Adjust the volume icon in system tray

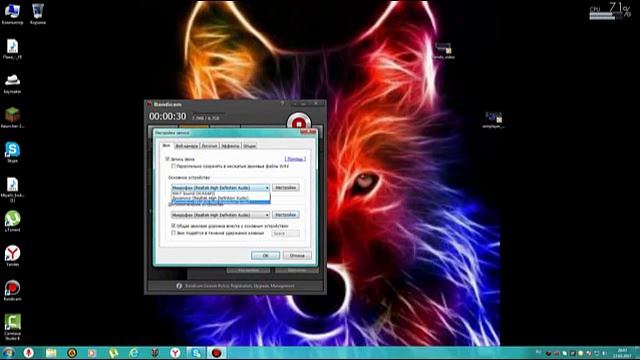(x=604, y=353)
